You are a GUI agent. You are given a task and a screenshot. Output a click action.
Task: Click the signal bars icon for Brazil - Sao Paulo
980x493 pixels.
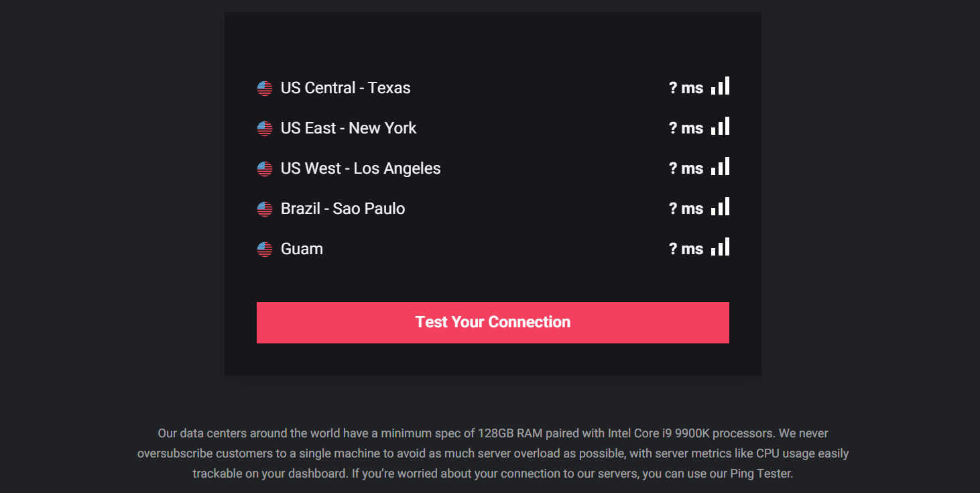(721, 207)
